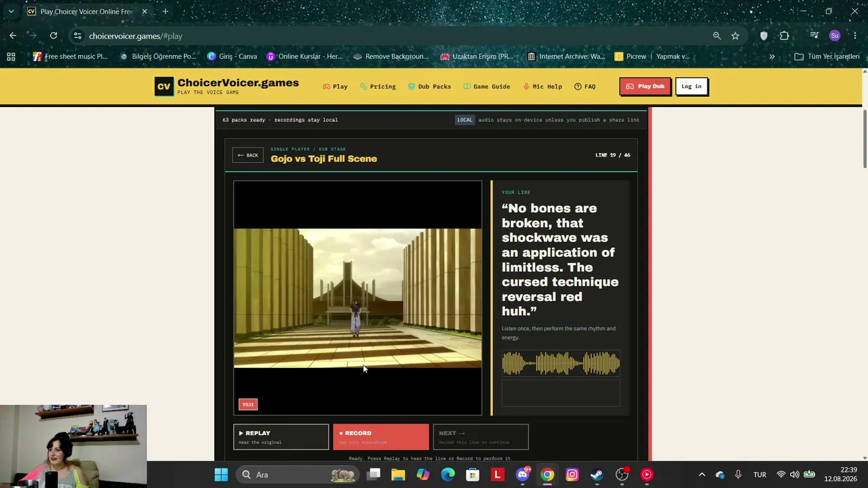Screen dimensions: 868x488
Task: Reload the page with the refresh icon
Action: pyautogui.click(x=54, y=36)
